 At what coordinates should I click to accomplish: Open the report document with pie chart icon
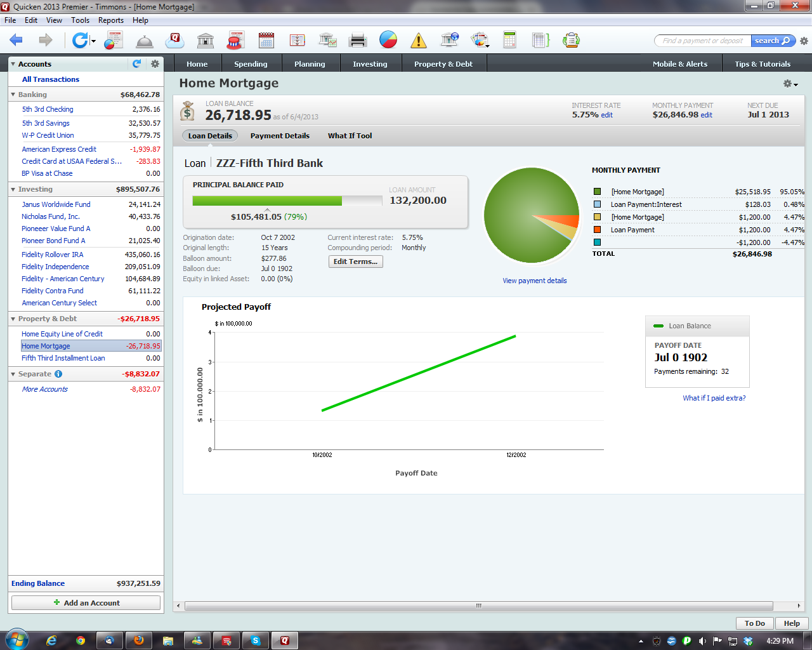(x=113, y=41)
